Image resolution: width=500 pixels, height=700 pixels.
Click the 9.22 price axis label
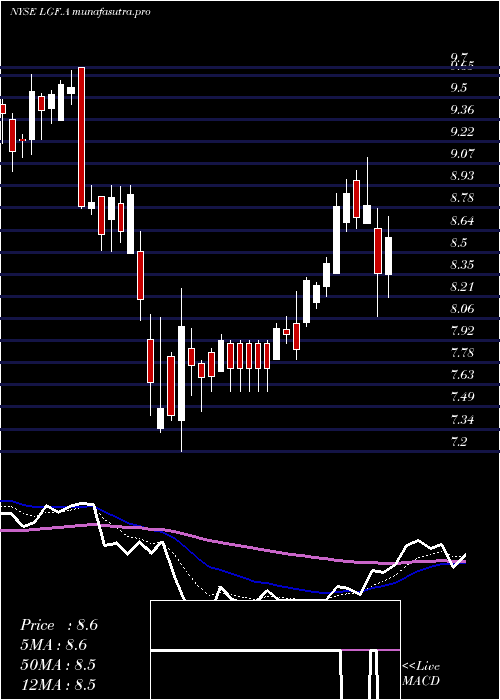click(462, 132)
